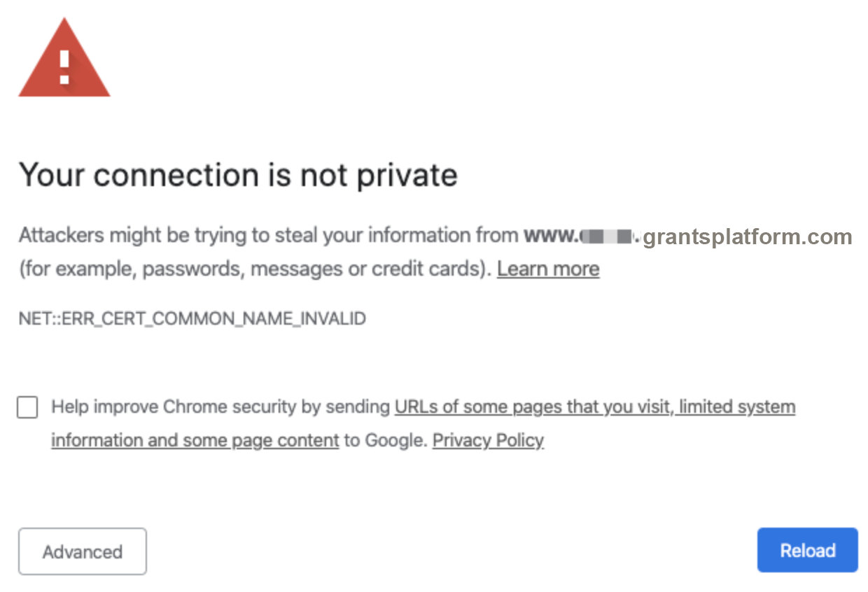The width and height of the screenshot is (868, 592).
Task: Click the word 'private' in the heading
Action: [407, 176]
